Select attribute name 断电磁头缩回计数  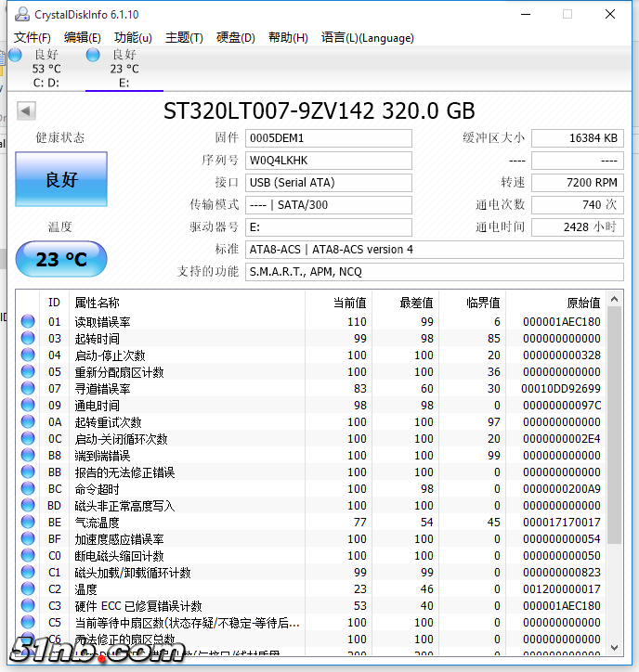pyautogui.click(x=119, y=556)
